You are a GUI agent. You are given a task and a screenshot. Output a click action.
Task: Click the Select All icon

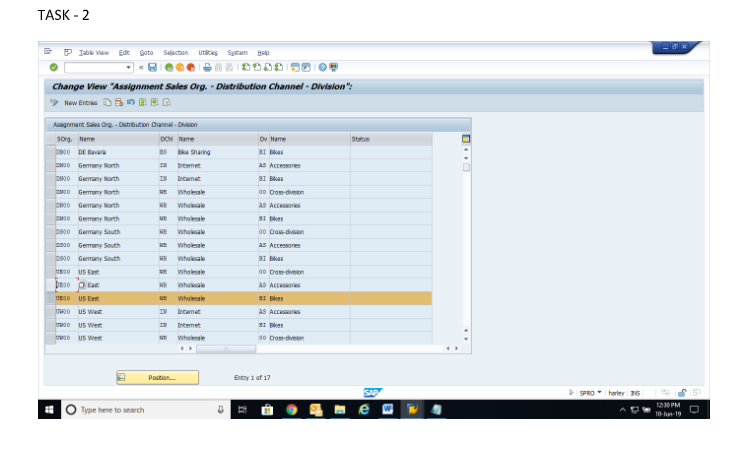pos(142,103)
